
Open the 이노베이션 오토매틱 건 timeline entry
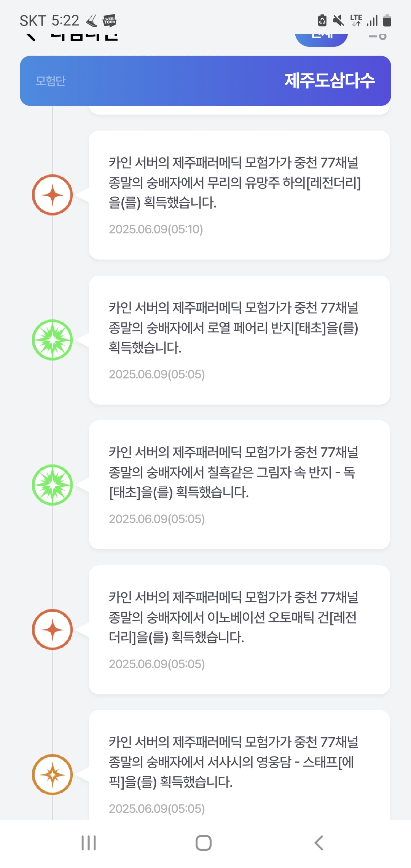tap(239, 630)
